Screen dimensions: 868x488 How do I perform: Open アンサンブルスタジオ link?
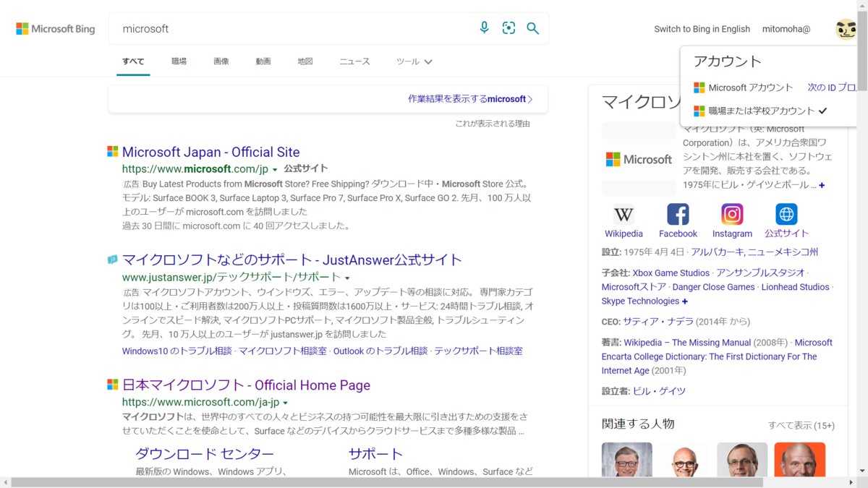(x=760, y=273)
